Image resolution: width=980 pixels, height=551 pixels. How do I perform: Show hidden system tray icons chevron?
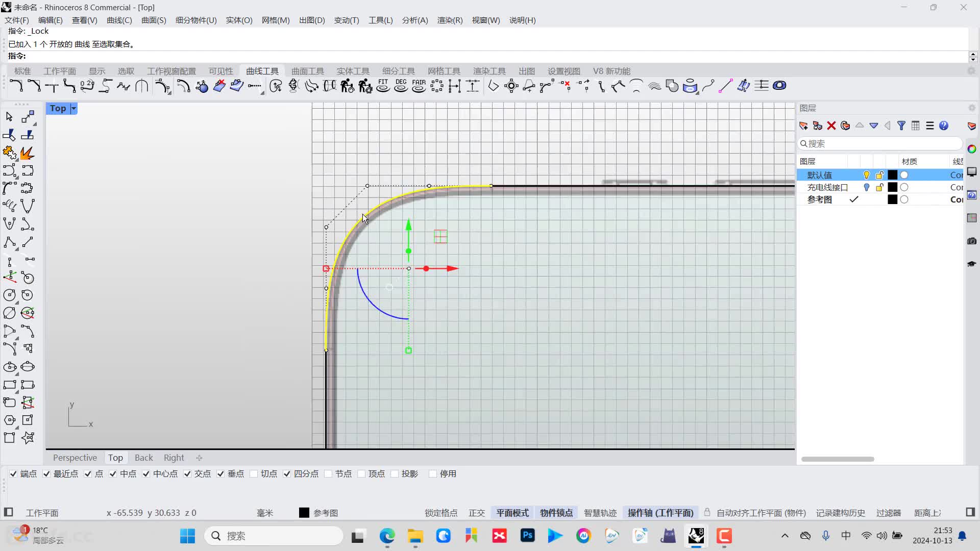(x=785, y=536)
